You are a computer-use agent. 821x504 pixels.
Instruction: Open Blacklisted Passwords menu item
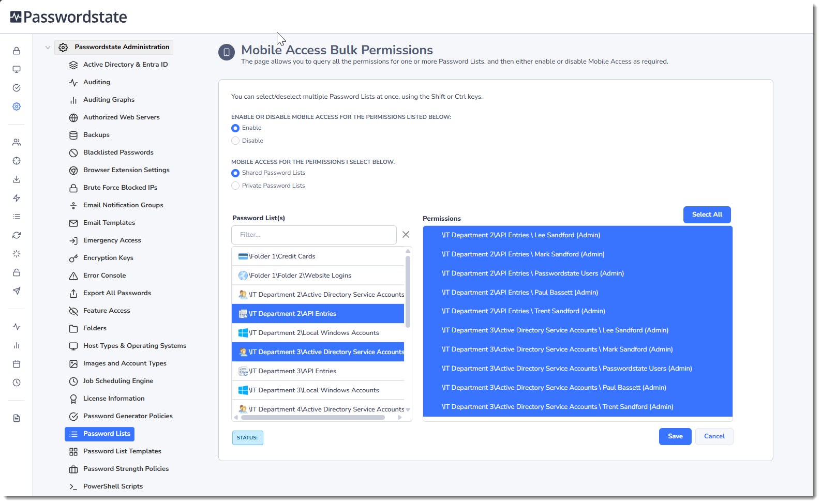pos(118,152)
